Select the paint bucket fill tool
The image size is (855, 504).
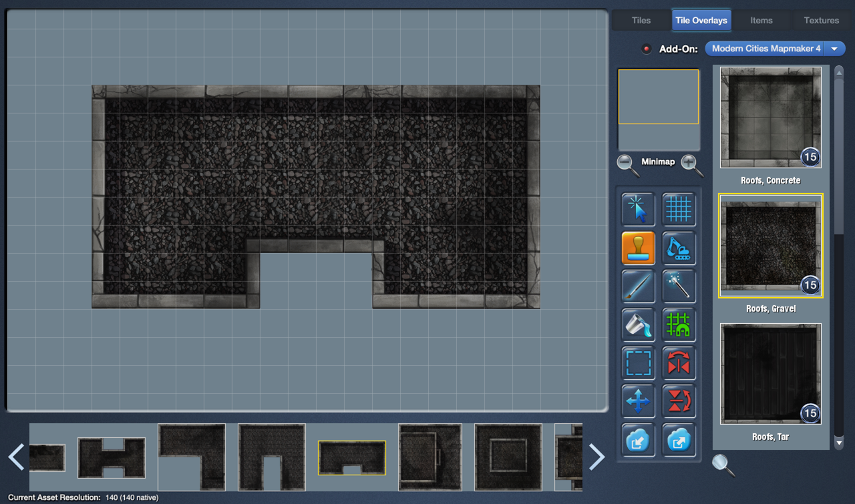(x=638, y=324)
